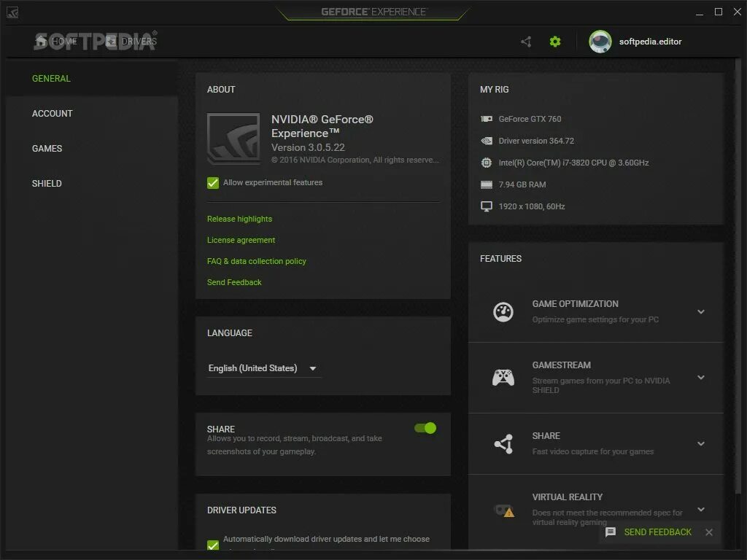
Task: Click the driver version eye icon
Action: click(487, 141)
